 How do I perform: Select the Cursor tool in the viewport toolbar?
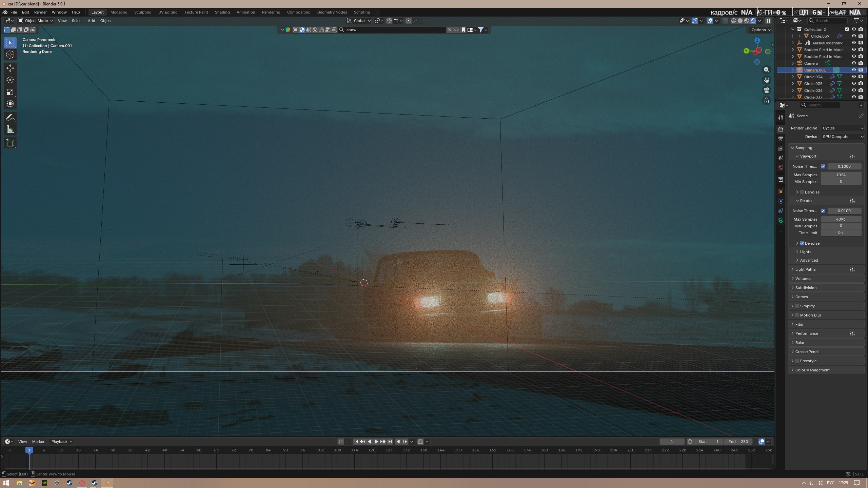point(10,55)
